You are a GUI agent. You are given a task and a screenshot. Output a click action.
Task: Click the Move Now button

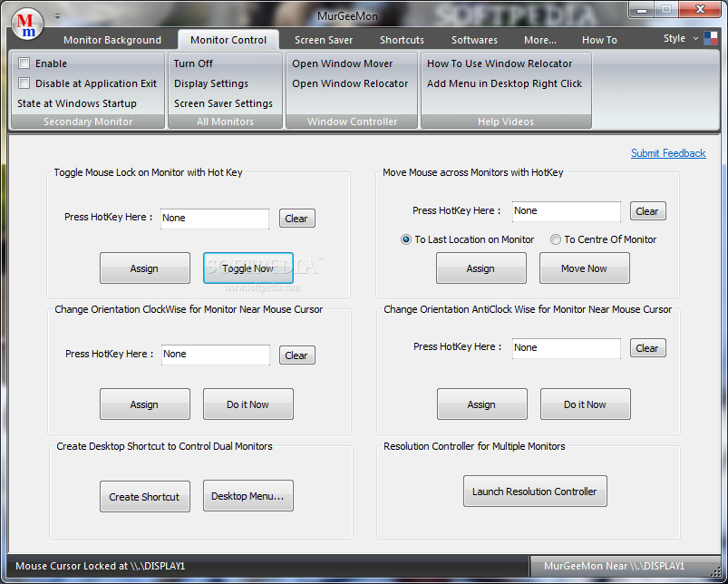point(584,268)
